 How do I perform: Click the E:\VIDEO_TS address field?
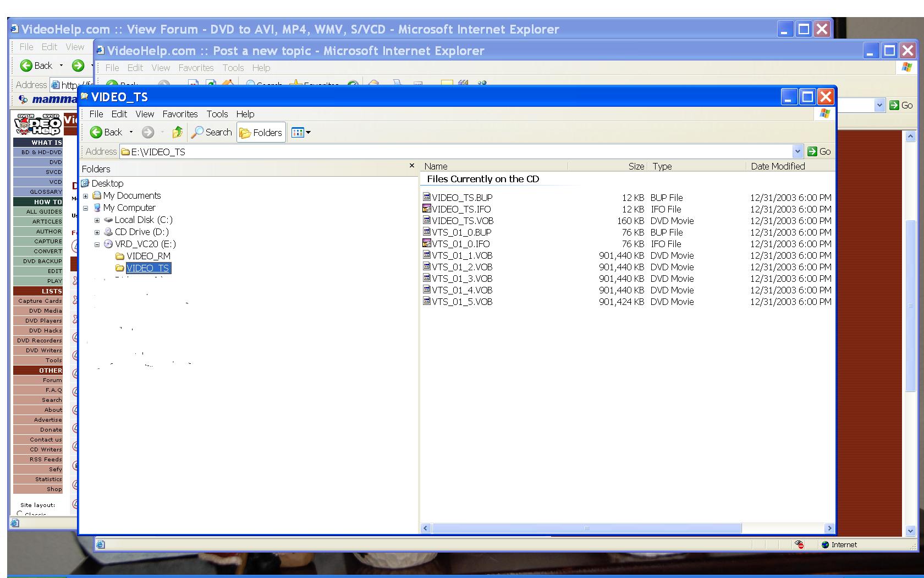(457, 151)
